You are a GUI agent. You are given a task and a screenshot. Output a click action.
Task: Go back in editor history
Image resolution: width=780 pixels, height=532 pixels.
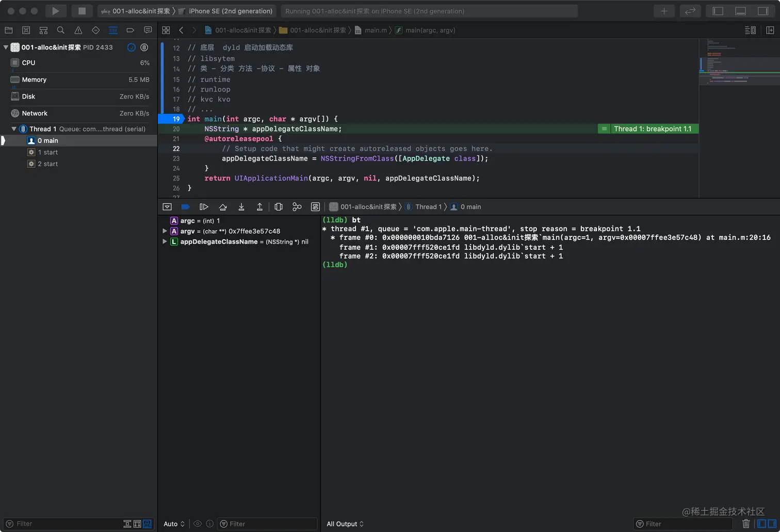tap(181, 30)
